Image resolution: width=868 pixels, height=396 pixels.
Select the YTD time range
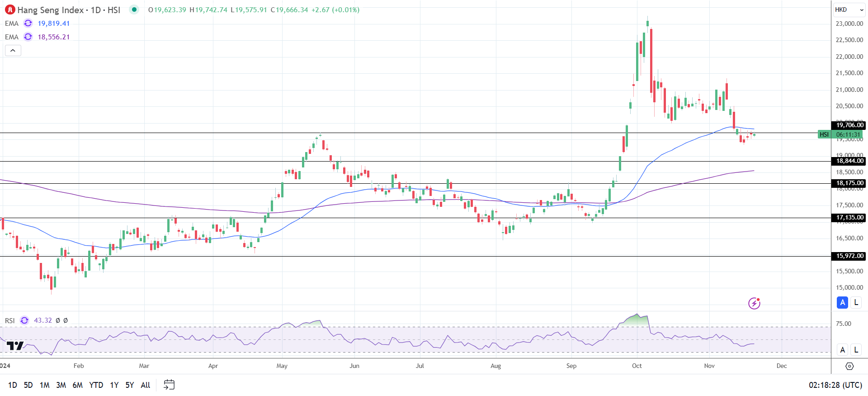coord(96,385)
